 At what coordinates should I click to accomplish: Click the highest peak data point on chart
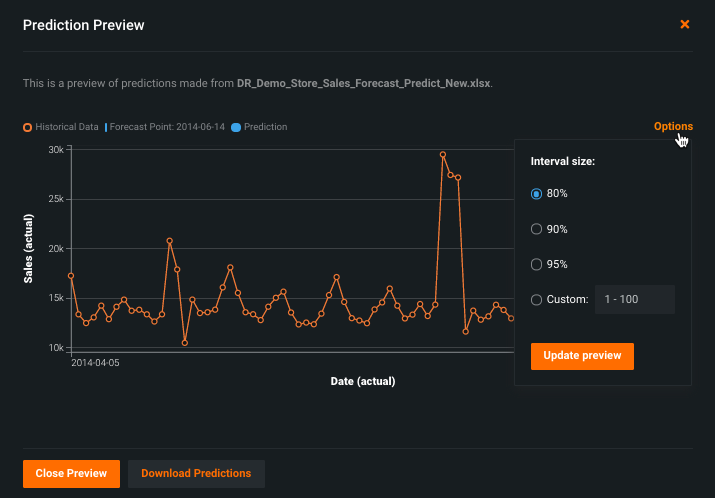point(443,155)
